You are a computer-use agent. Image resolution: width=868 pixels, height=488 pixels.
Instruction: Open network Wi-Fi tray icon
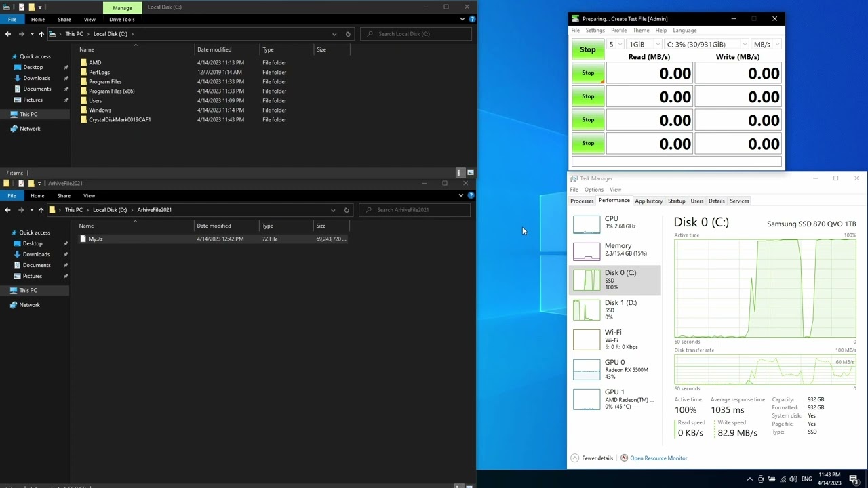coord(783,479)
